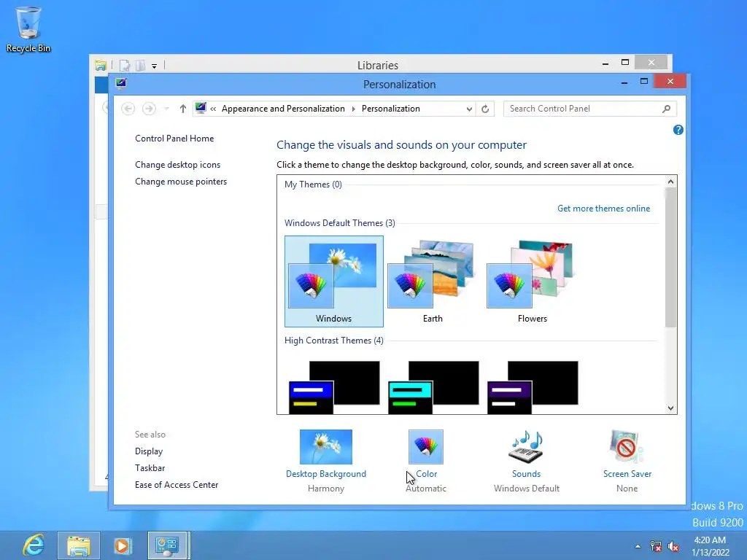Image resolution: width=747 pixels, height=560 pixels.
Task: Click the Libraries window folder icon
Action: coord(101,65)
